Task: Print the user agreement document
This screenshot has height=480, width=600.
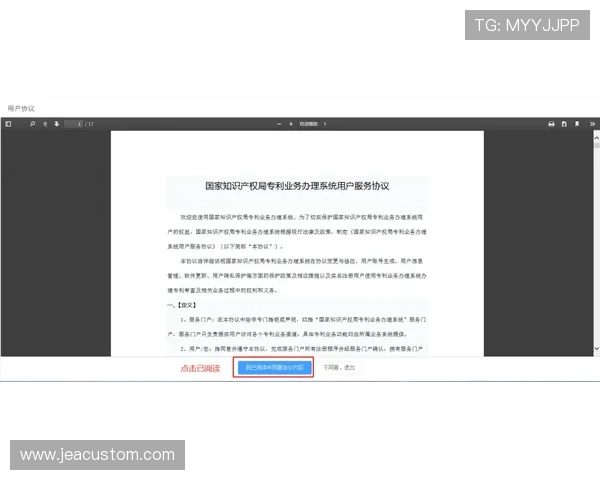Action: tap(551, 124)
